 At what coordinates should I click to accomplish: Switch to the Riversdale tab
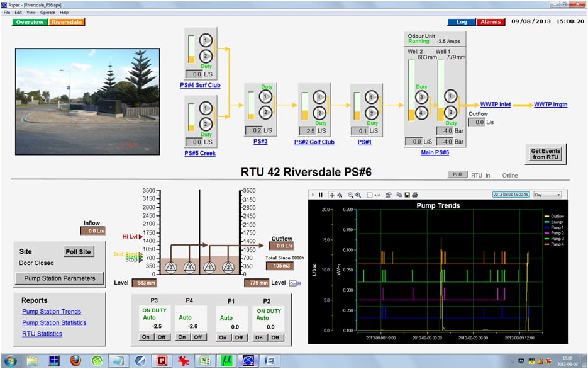click(x=68, y=21)
